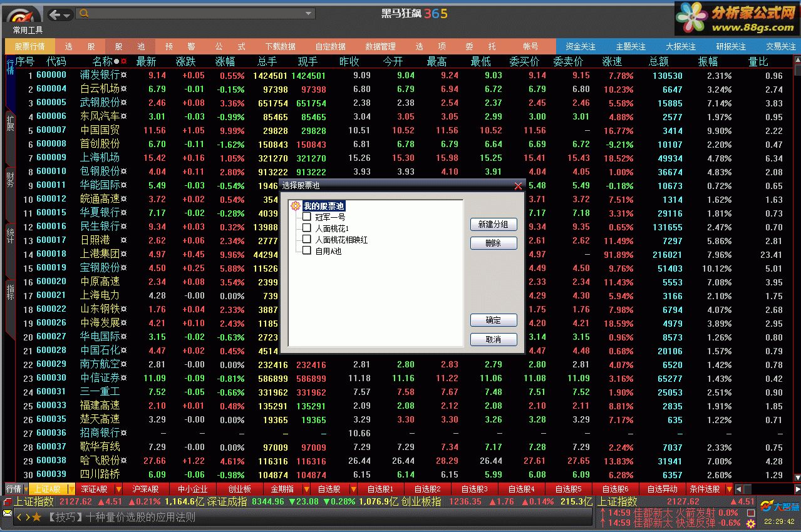Viewport: 801px width, 532px height.
Task: Open the 下载数据 tab
Action: [281, 46]
